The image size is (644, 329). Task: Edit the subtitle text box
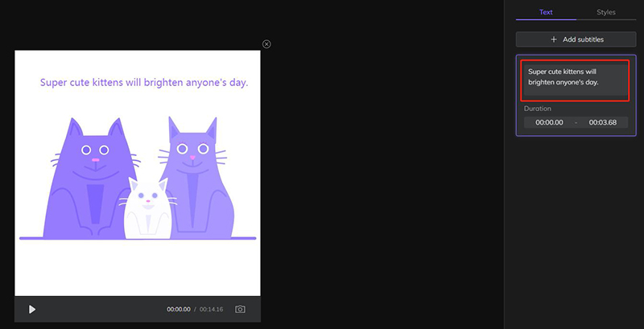[x=576, y=80]
